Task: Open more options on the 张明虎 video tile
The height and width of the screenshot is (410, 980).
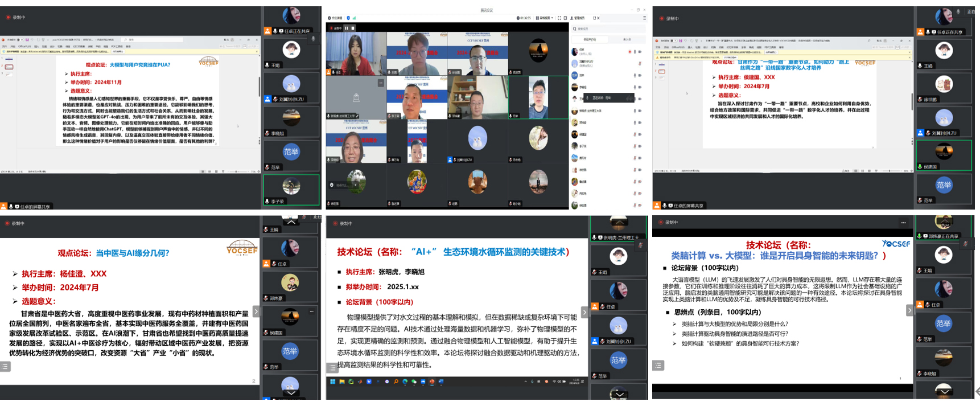Action: (x=381, y=83)
